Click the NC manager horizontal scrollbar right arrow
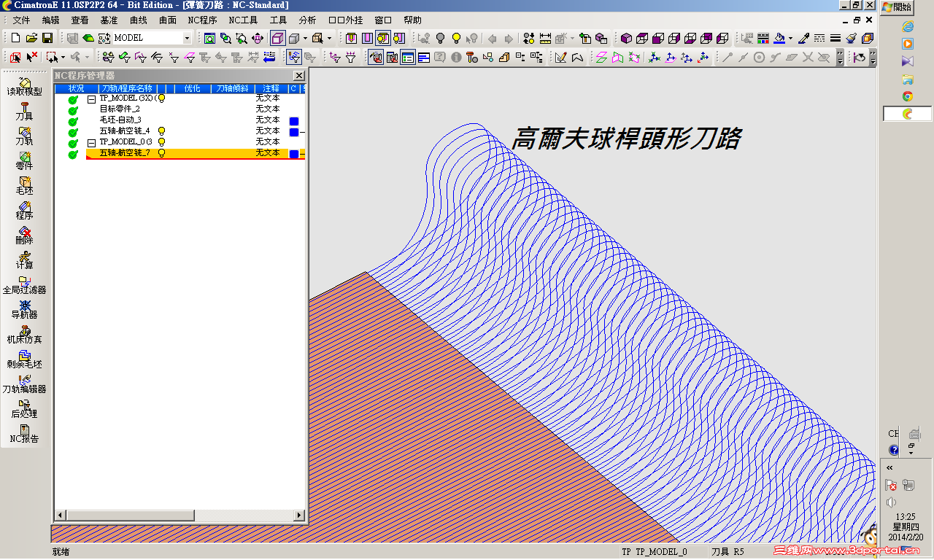Image resolution: width=934 pixels, height=560 pixels. 298,515
